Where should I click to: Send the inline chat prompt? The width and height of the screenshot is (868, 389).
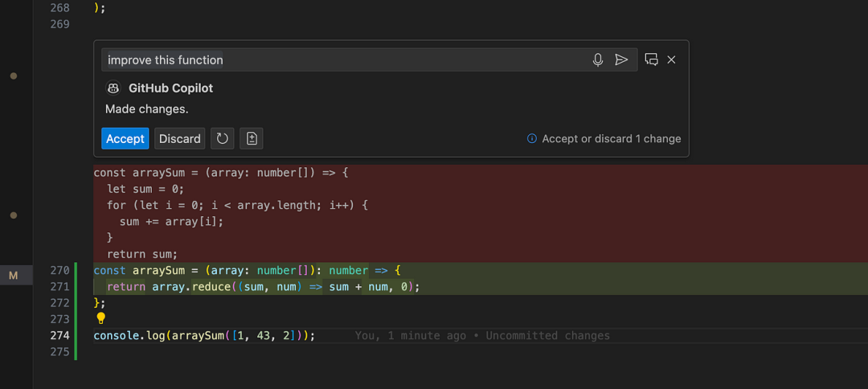tap(621, 59)
